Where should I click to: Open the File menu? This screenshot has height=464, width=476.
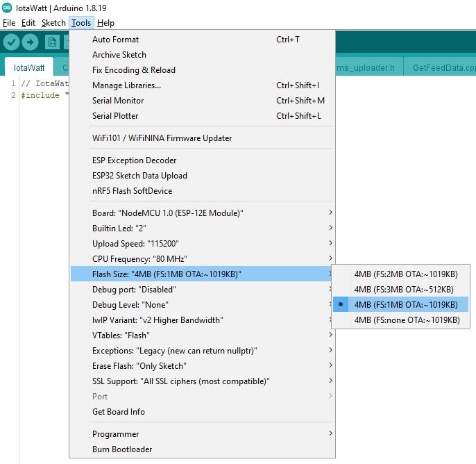(x=9, y=23)
